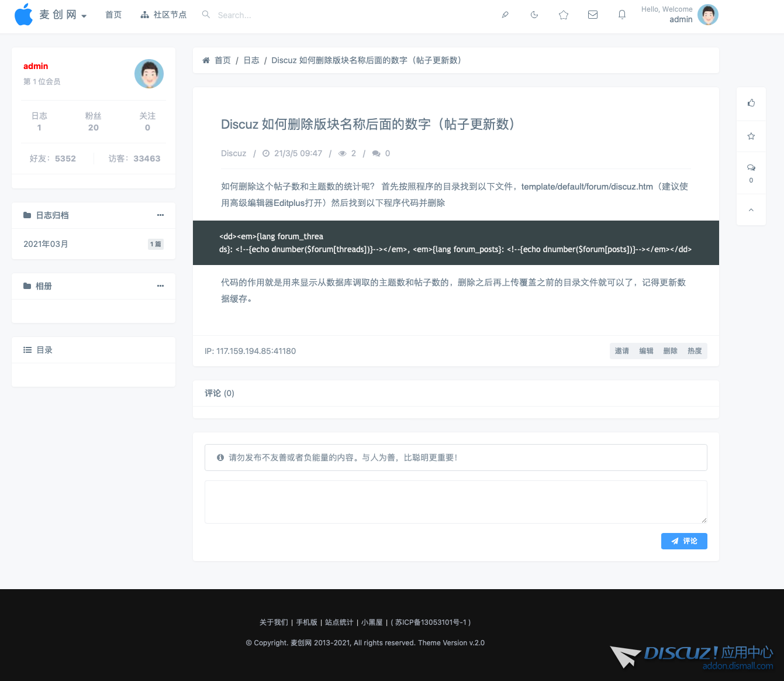Image resolution: width=784 pixels, height=681 pixels.
Task: Click 热度 button below article
Action: pos(695,351)
